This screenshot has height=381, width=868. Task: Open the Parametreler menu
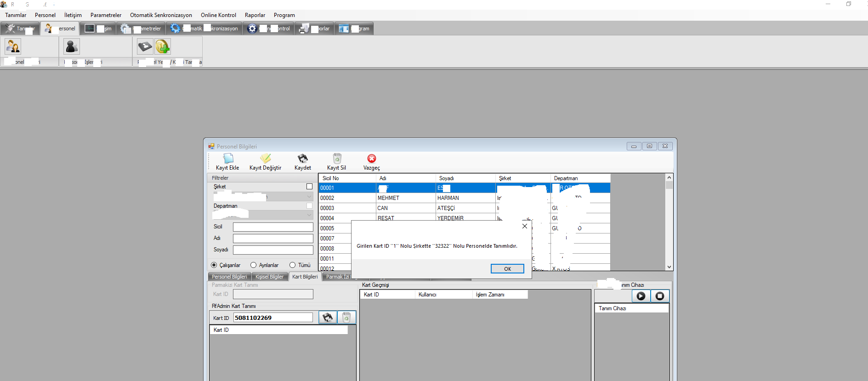[106, 15]
